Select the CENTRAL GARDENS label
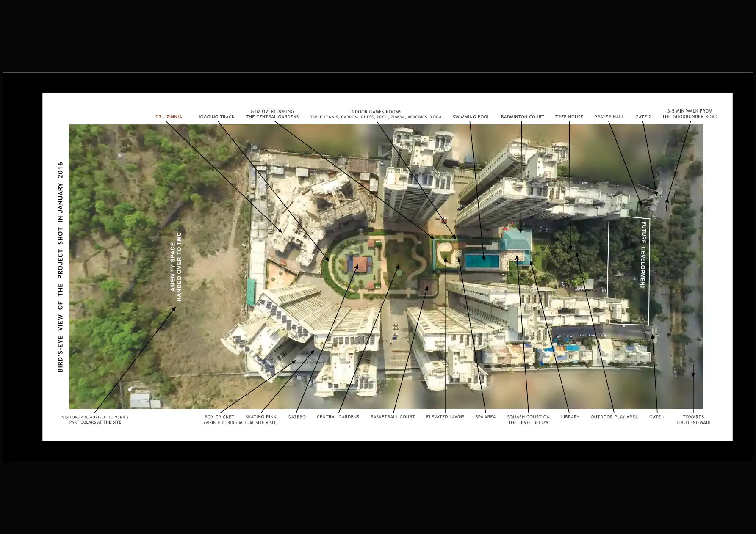Image resolution: width=756 pixels, height=534 pixels. click(x=338, y=417)
